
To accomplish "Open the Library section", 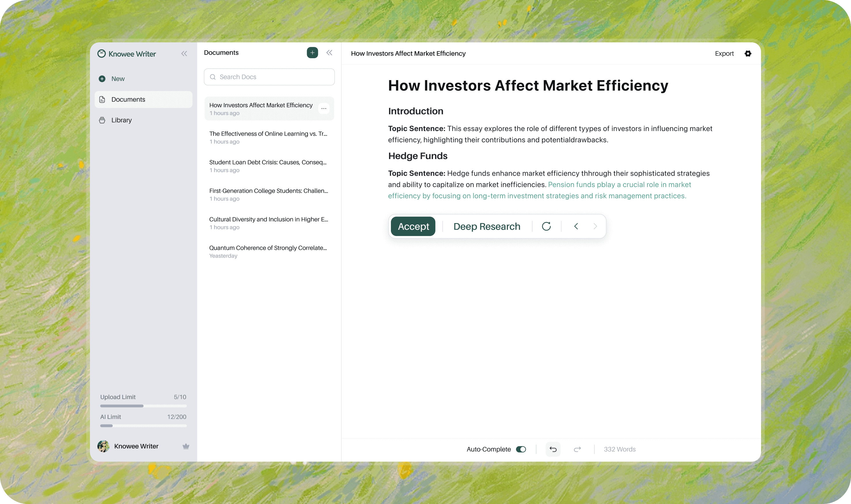I will coord(121,120).
